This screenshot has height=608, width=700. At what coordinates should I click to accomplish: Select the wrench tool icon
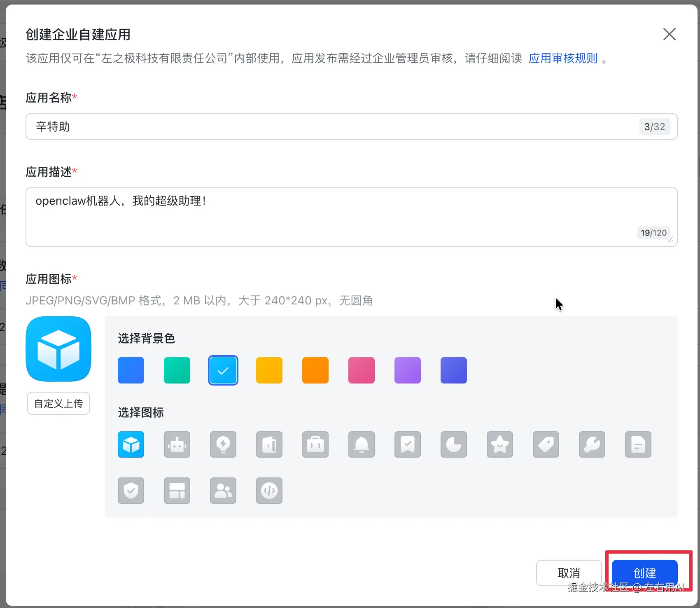point(592,444)
